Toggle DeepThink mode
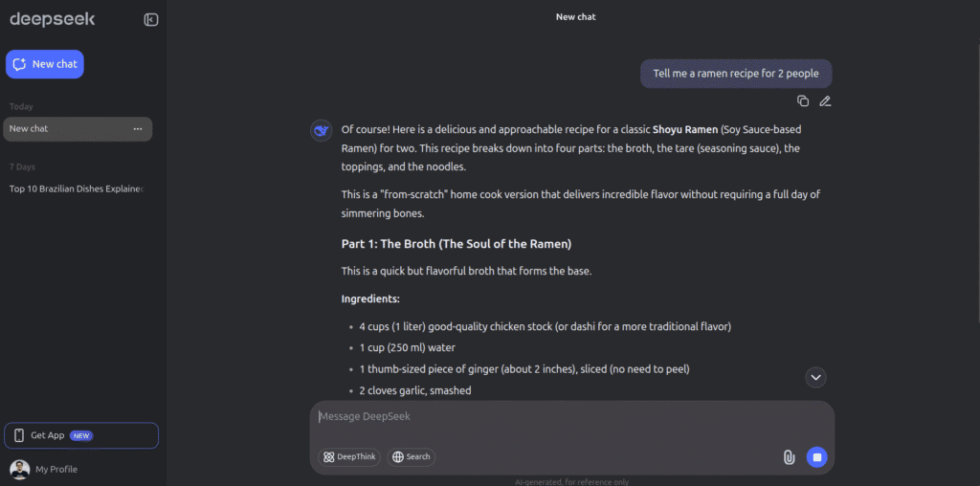The image size is (980, 486). [350, 457]
